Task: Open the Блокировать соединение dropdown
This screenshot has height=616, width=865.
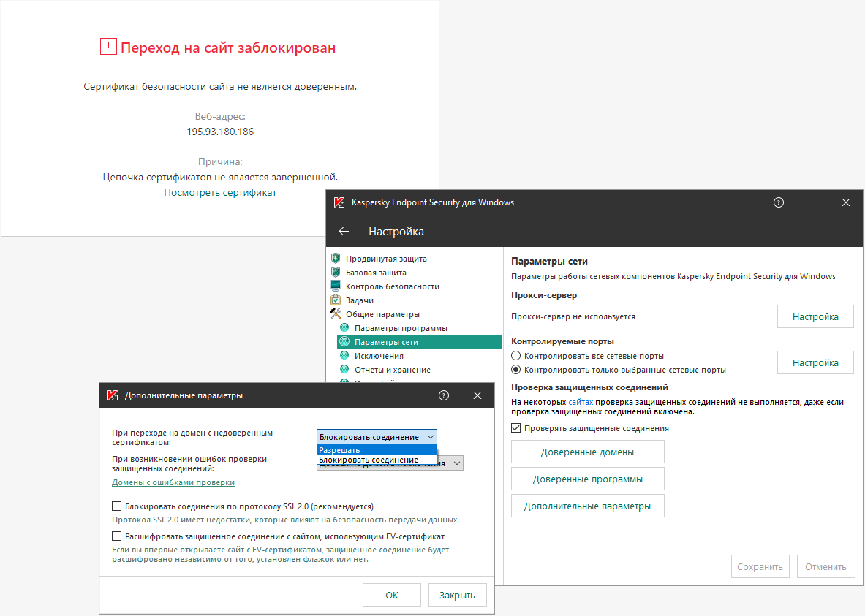Action: point(377,437)
